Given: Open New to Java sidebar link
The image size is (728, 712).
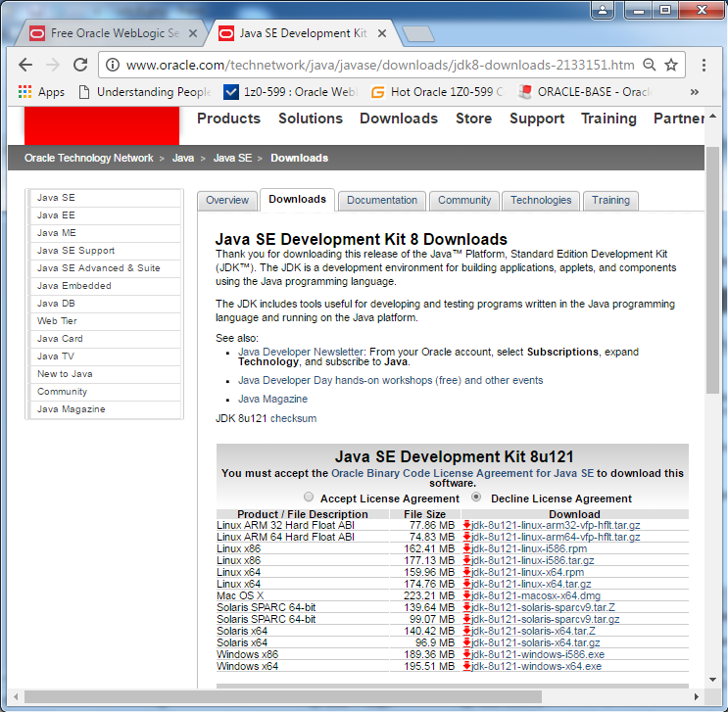Looking at the screenshot, I should coord(106,374).
